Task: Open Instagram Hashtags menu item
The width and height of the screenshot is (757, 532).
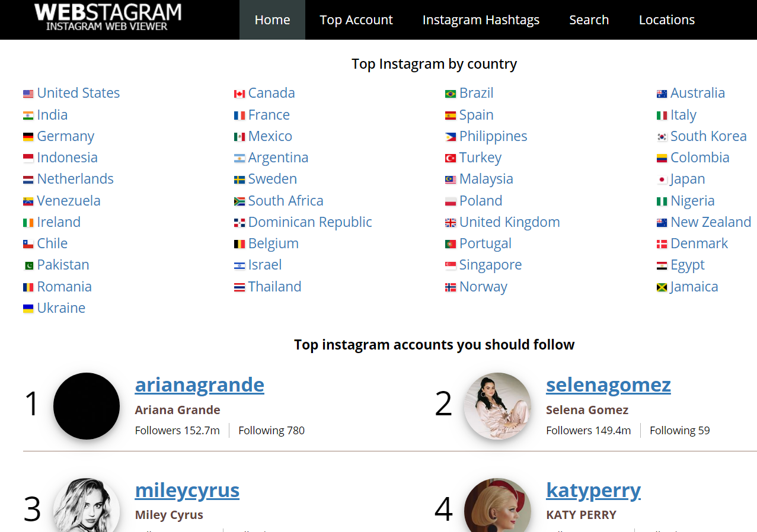Action: click(x=481, y=20)
